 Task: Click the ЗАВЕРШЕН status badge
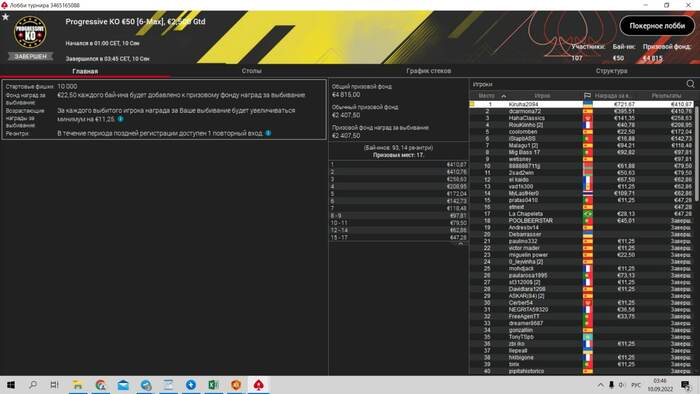[x=30, y=56]
